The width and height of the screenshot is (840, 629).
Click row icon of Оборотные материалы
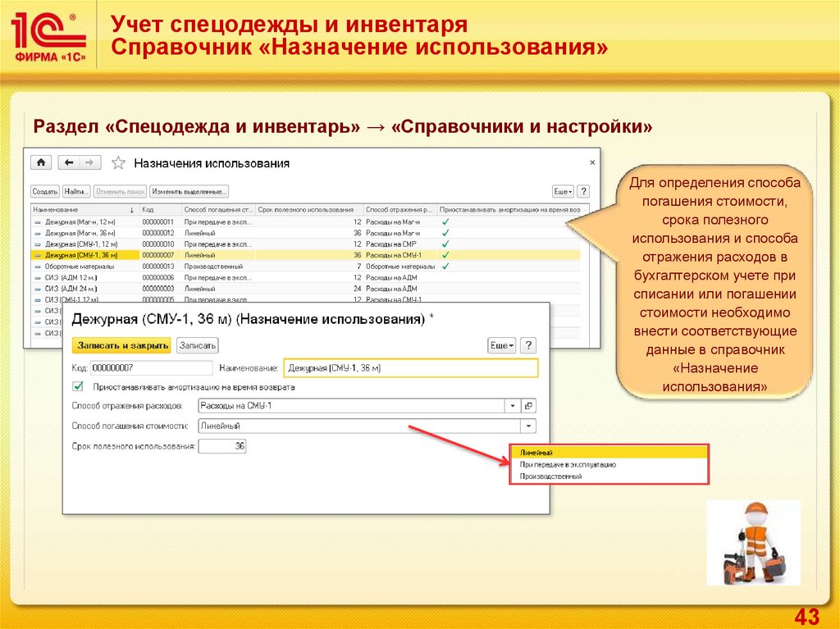point(38,267)
